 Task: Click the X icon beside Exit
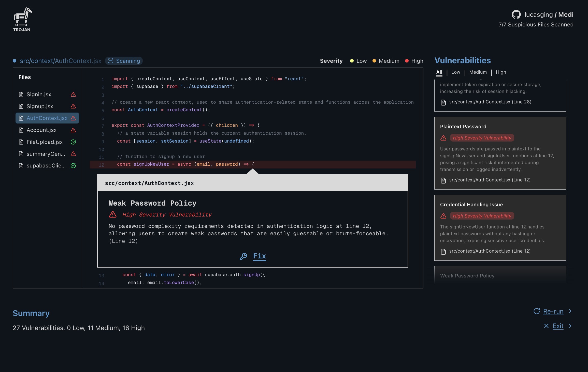[546, 326]
